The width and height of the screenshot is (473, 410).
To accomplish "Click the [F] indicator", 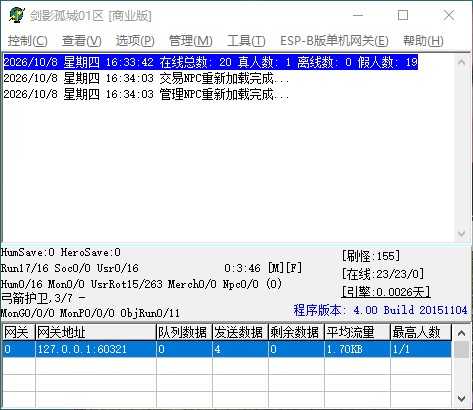I will pyautogui.click(x=294, y=268).
